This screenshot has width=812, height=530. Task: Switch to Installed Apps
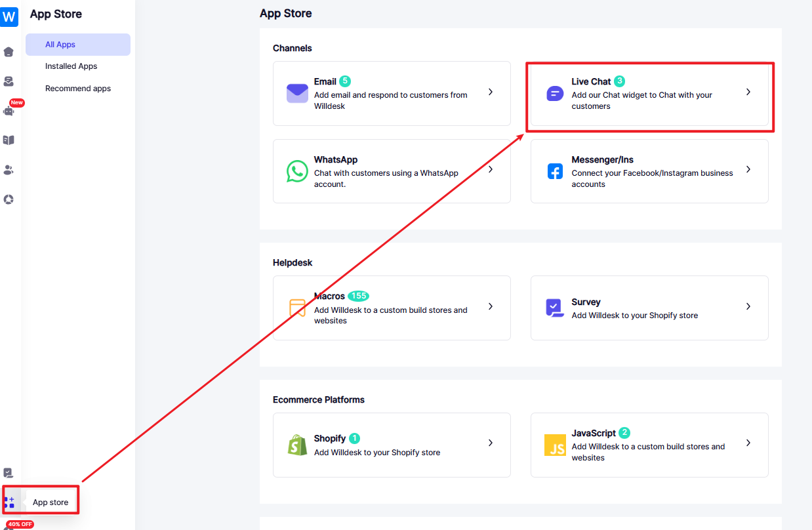coord(71,66)
